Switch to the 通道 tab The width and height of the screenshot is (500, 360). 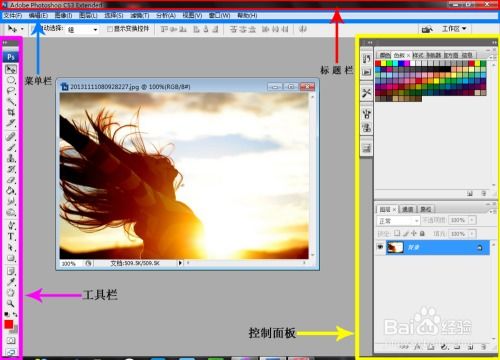(407, 209)
